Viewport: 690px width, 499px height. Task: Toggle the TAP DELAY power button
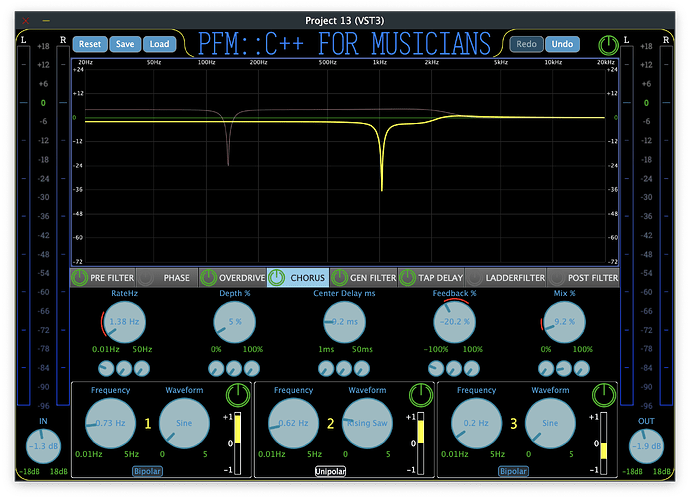click(407, 278)
